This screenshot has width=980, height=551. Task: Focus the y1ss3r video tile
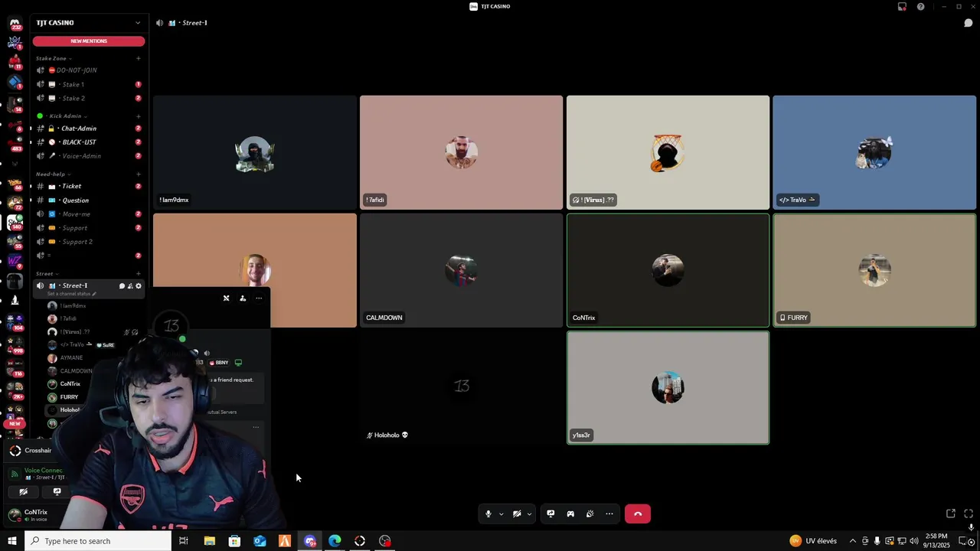(x=668, y=388)
